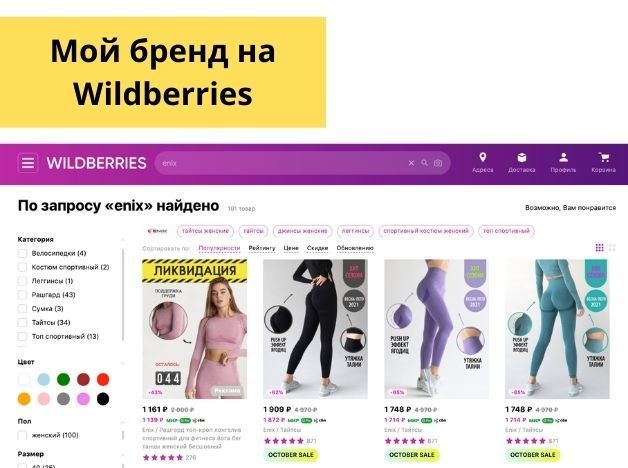Click the magnifier search icon
628x468 pixels.
pyautogui.click(x=425, y=163)
